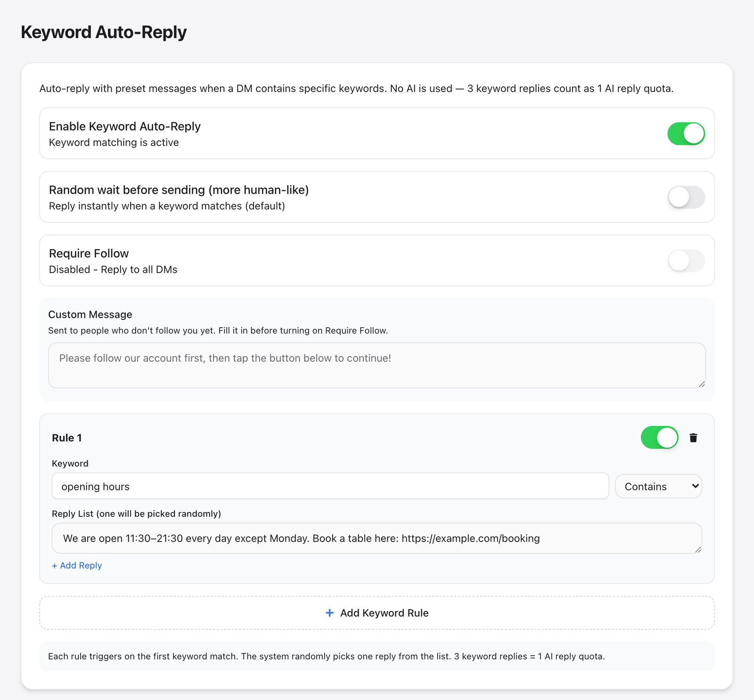Click the Keyword Auto-Reply page heading
This screenshot has height=700, width=754.
pos(104,32)
